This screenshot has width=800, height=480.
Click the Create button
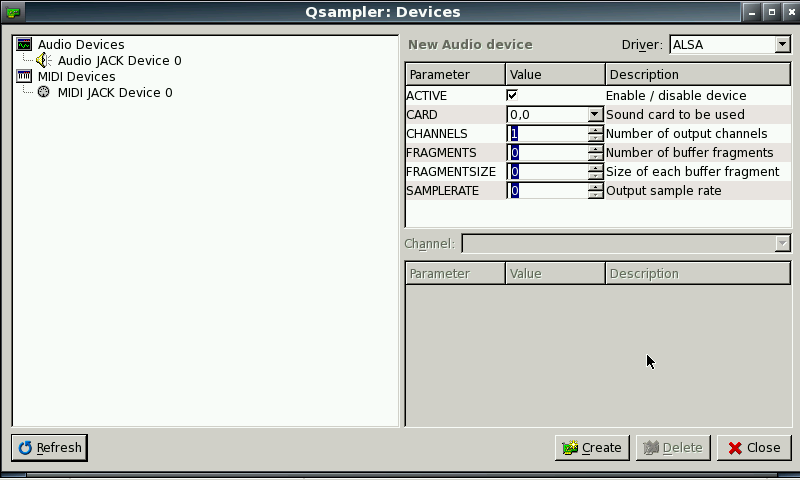(x=592, y=447)
